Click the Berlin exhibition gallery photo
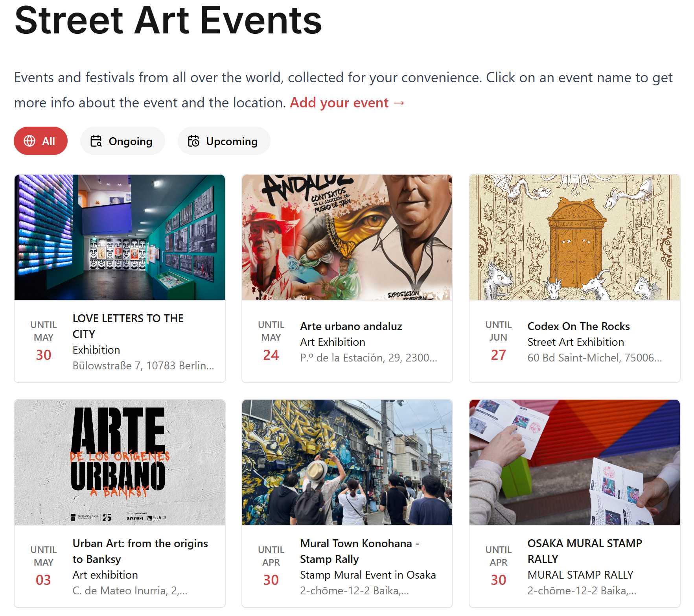The width and height of the screenshot is (694, 616). click(120, 237)
